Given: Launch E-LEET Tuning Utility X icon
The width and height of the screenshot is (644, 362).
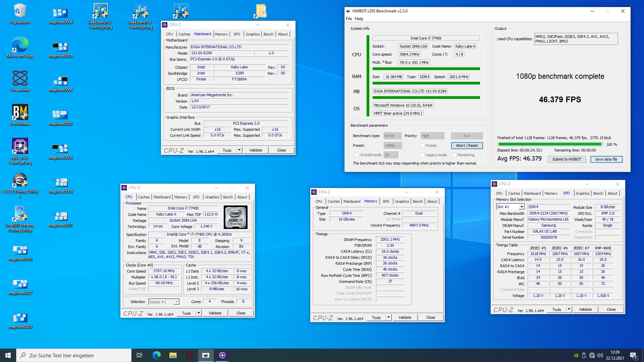Looking at the screenshot, I should [20, 185].
